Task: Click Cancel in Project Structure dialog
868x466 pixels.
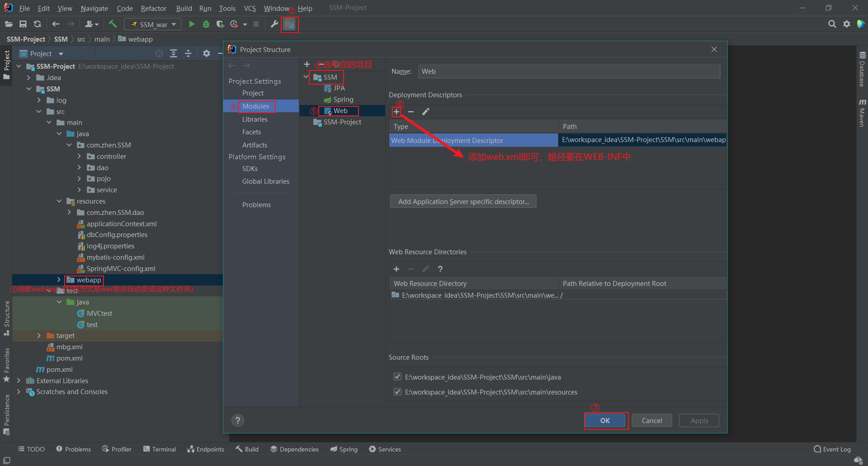Action: [652, 421]
